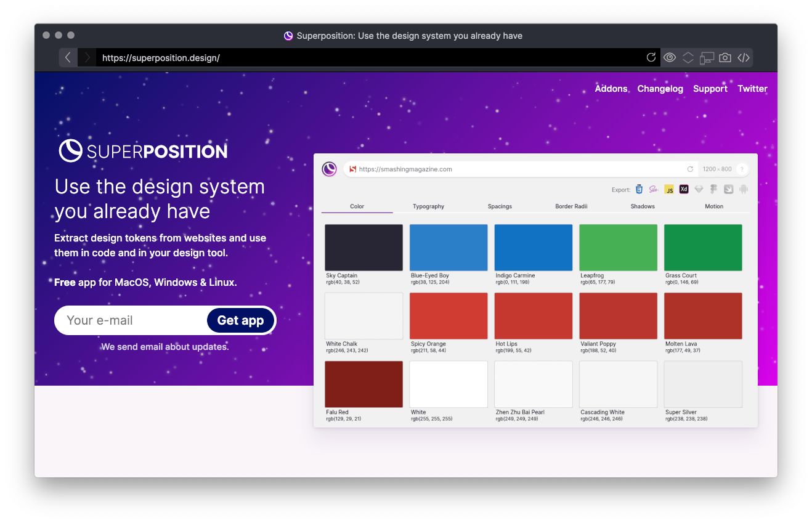812x523 pixels.
Task: Select the Cascading White swatch
Action: [x=619, y=384]
